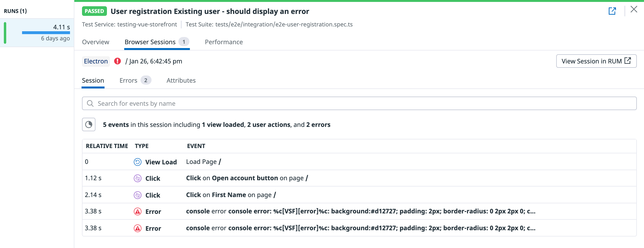Click the search magnifier icon
644x248 pixels.
pyautogui.click(x=90, y=104)
